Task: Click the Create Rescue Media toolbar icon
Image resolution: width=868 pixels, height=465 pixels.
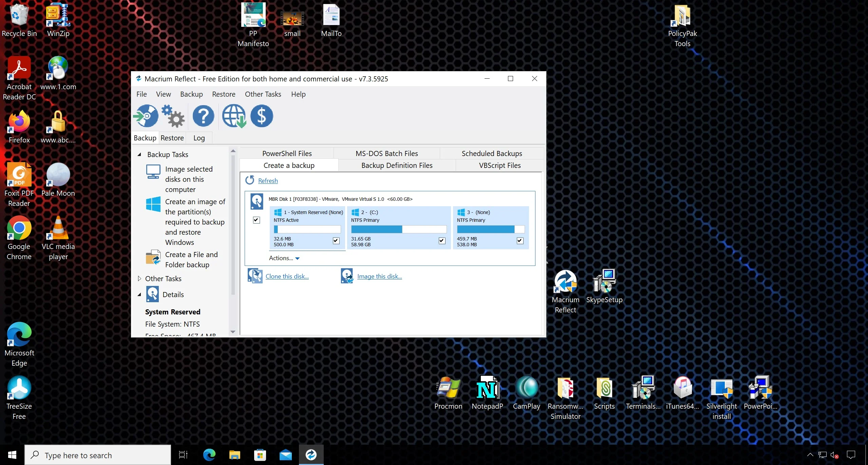Action: (x=146, y=116)
